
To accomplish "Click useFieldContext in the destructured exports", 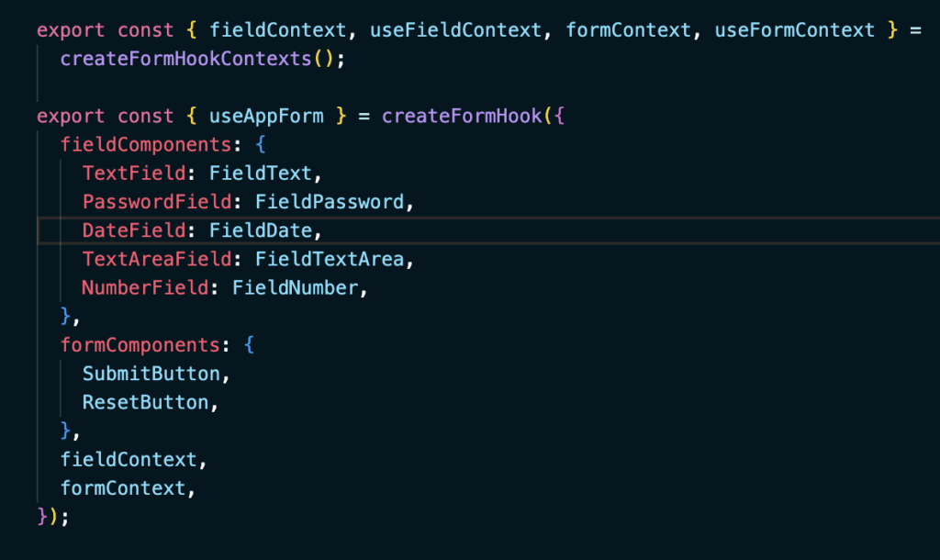I will pos(455,30).
